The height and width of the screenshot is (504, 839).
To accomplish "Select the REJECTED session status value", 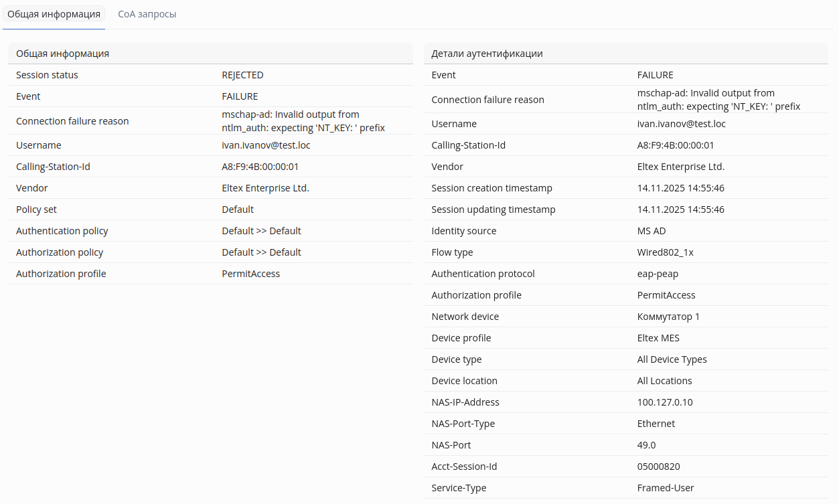I will (x=242, y=75).
